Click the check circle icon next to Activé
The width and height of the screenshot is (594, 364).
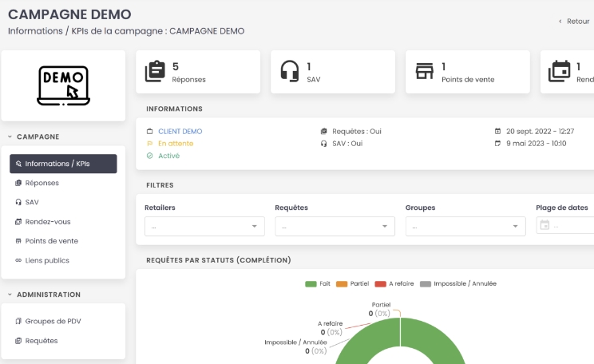[149, 156]
